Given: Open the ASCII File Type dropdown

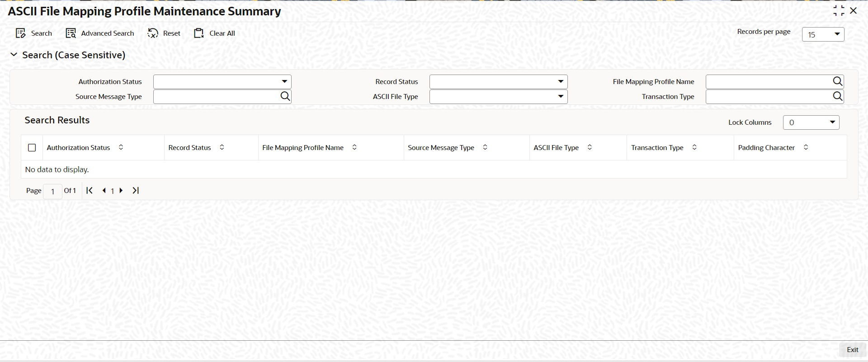Looking at the screenshot, I should (498, 97).
